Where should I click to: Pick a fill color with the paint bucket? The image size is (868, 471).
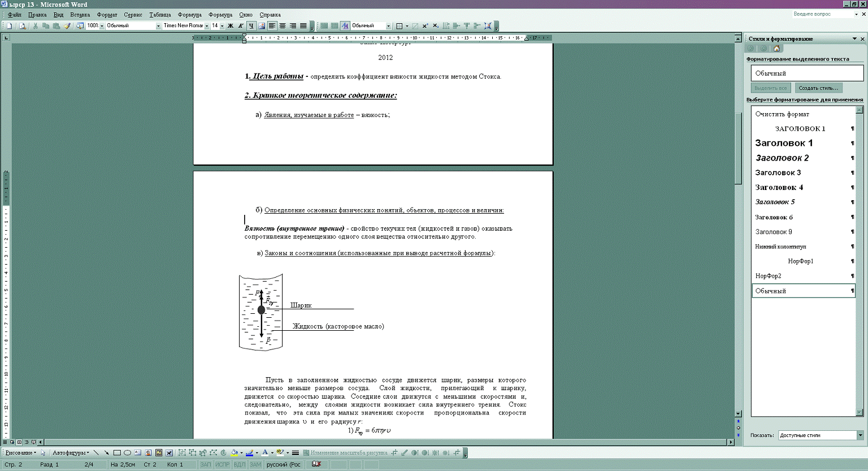click(234, 453)
